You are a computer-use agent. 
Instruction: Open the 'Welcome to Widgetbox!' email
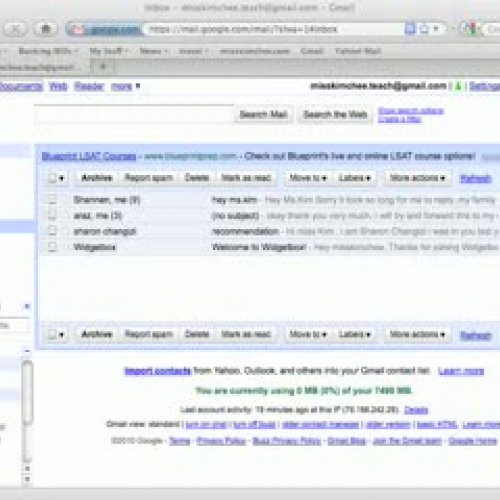click(x=259, y=247)
